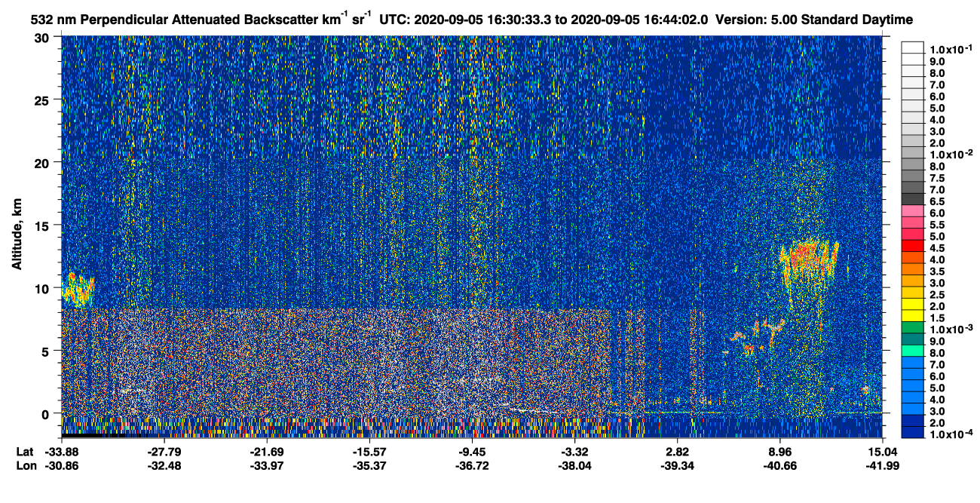The height and width of the screenshot is (503, 980).
Task: Click longitude value '-30.86'
Action: (x=61, y=465)
